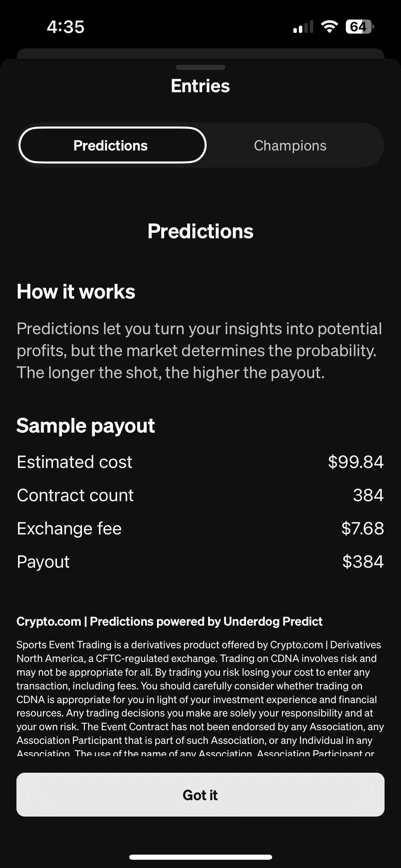Tap the 4:35 clock in status bar
401x868 pixels.
[x=65, y=27]
